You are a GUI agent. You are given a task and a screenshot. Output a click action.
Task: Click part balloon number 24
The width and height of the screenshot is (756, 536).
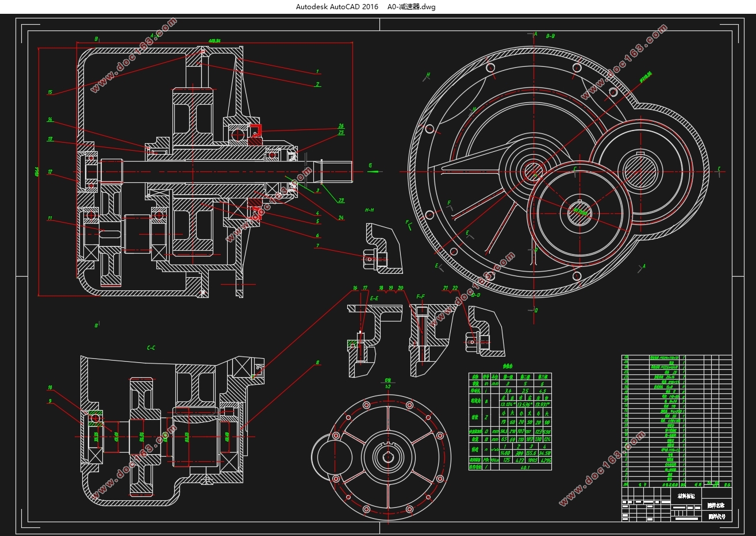pos(341,218)
